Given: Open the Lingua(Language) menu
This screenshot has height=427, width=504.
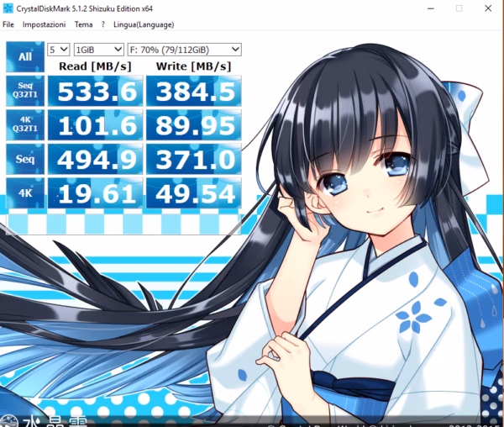Looking at the screenshot, I should click(144, 24).
